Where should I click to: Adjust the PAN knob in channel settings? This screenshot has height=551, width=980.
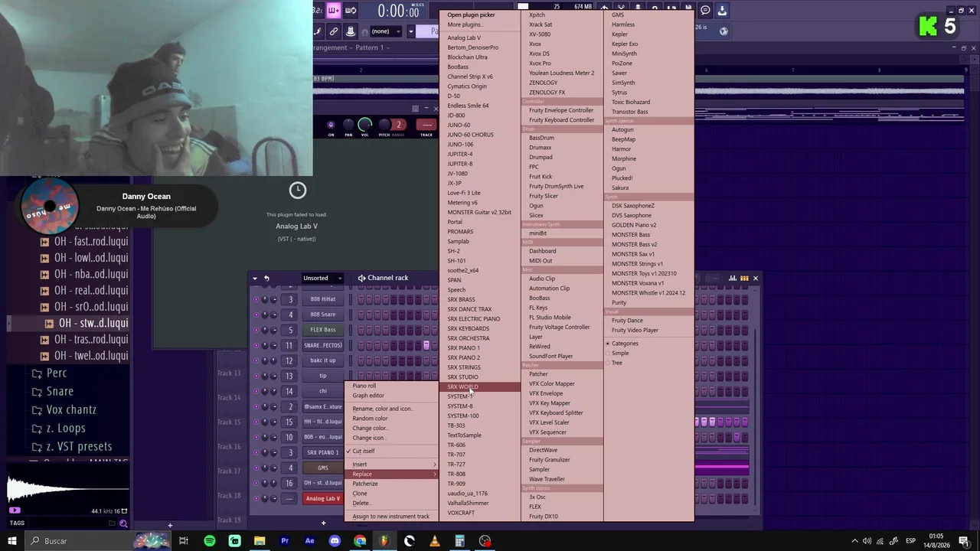[348, 124]
